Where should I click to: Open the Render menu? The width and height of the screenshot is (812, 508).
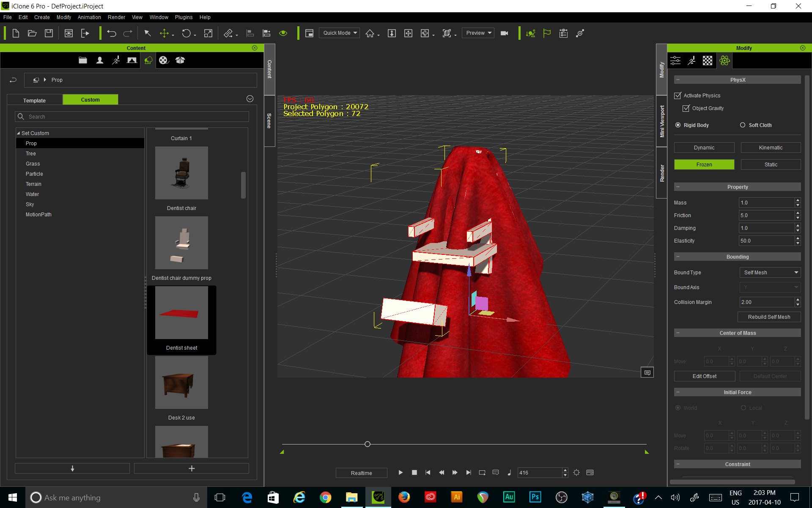click(x=116, y=17)
